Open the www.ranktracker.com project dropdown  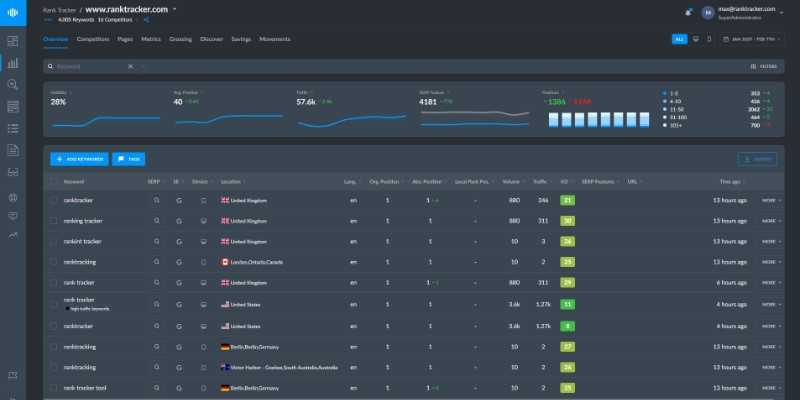click(x=174, y=9)
